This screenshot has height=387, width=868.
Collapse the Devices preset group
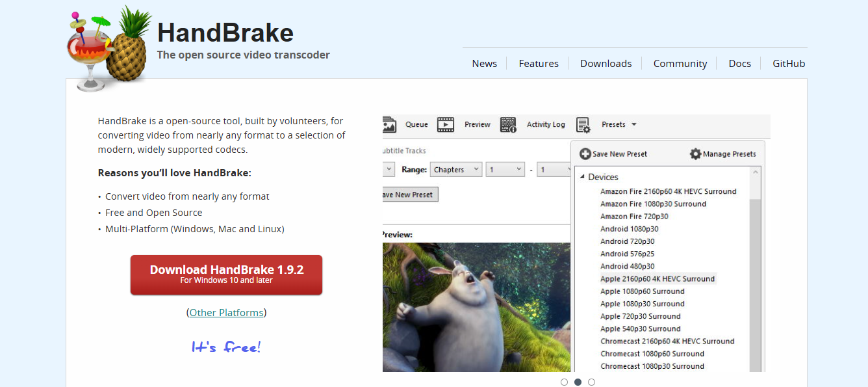[582, 177]
